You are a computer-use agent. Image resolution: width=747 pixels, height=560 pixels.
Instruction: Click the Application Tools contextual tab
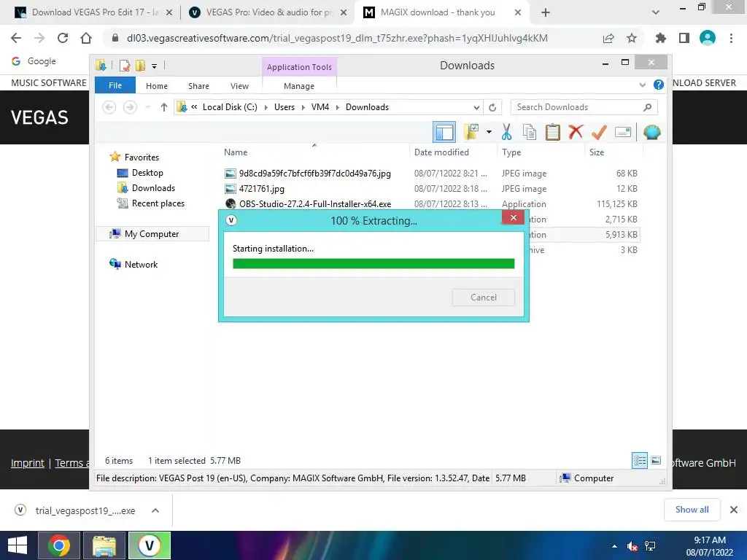(299, 67)
